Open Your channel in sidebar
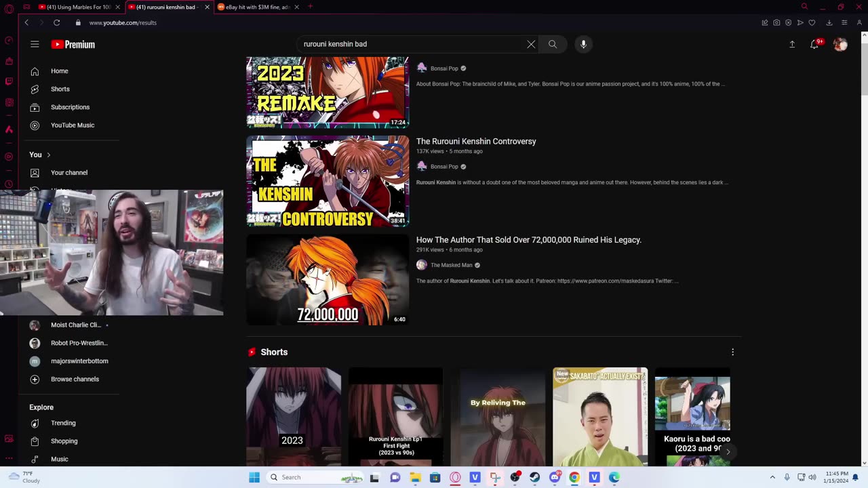The height and width of the screenshot is (488, 868). tap(70, 173)
